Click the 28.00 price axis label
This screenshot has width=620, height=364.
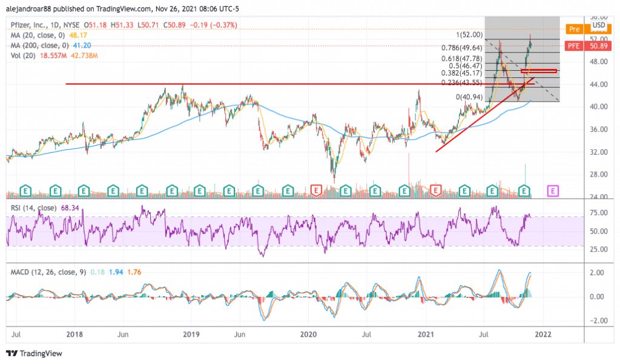(598, 175)
